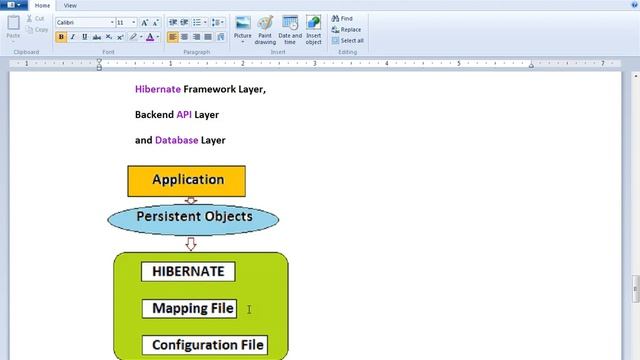Screen dimensions: 640x360
Task: Open WordPad Help icon
Action: (635, 4)
